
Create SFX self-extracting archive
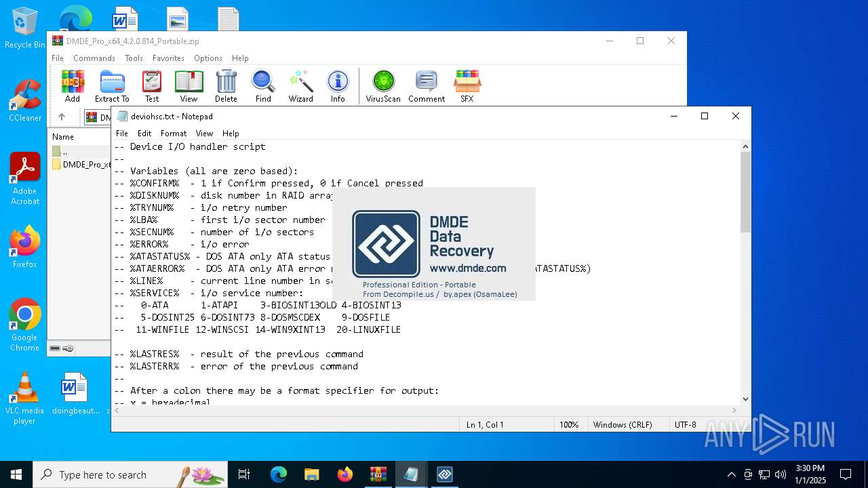tap(467, 86)
